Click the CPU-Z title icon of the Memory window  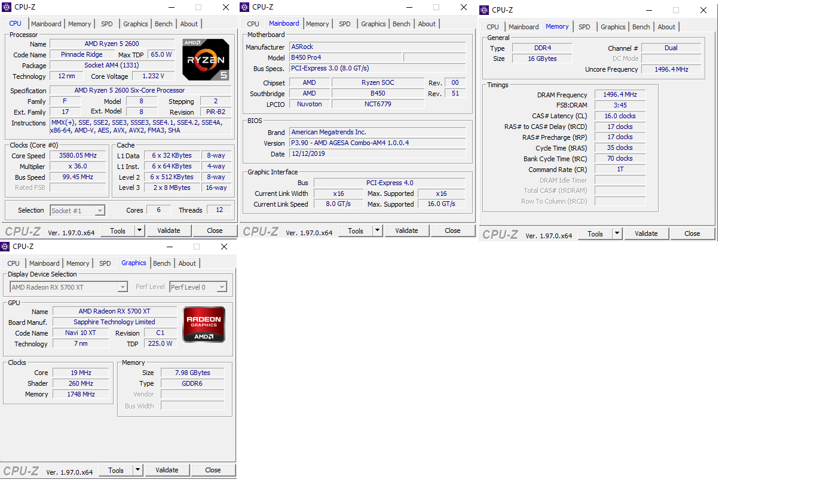[485, 10]
